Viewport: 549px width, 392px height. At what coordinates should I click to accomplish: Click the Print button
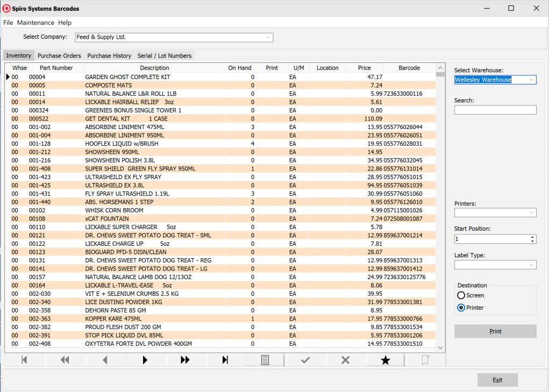(495, 331)
